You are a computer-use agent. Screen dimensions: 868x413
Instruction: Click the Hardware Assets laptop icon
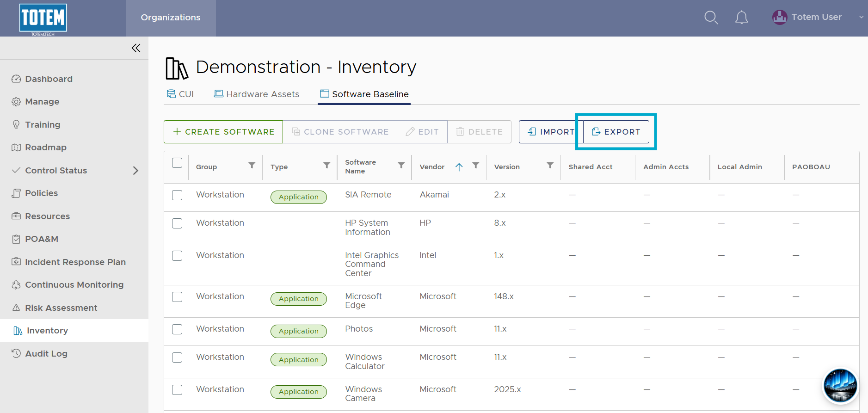219,93
